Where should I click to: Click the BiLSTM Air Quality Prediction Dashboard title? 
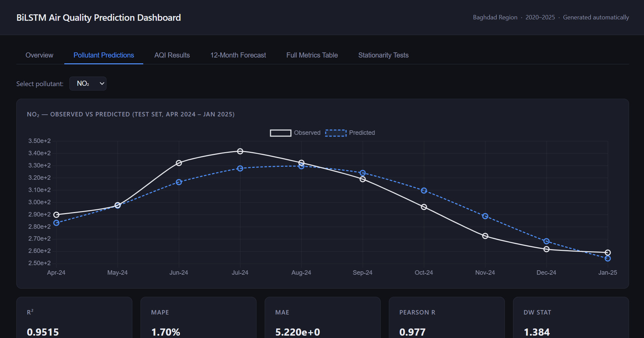99,18
